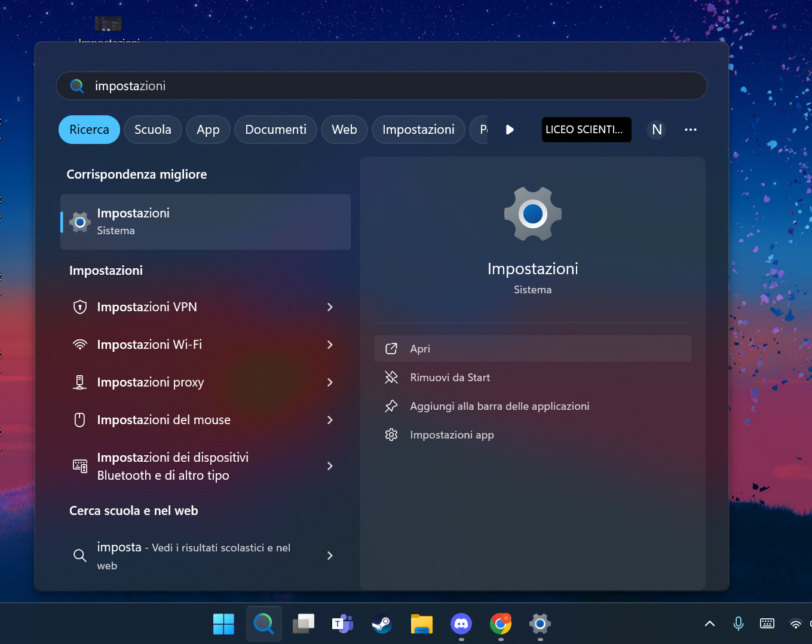Select the Impostazioni VPN shield icon
812x644 pixels.
coord(80,306)
